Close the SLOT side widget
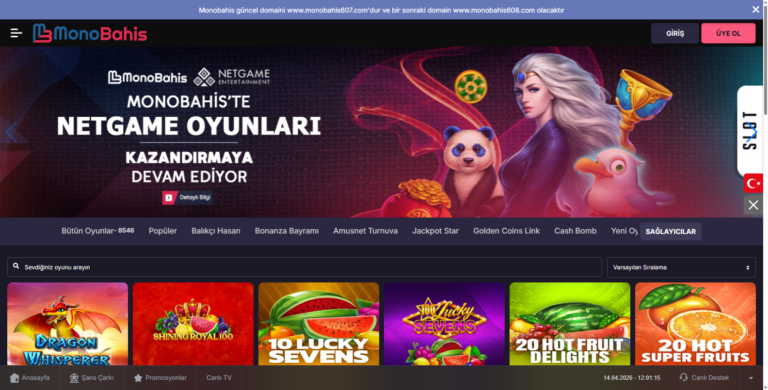 click(x=753, y=205)
